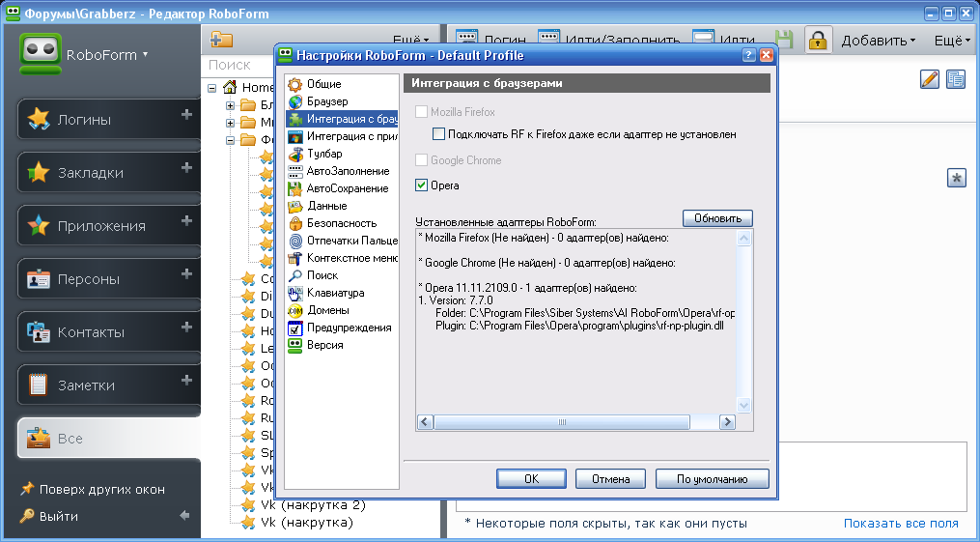
Task: Open Отпечатки Пальцев settings category
Action: pos(343,241)
